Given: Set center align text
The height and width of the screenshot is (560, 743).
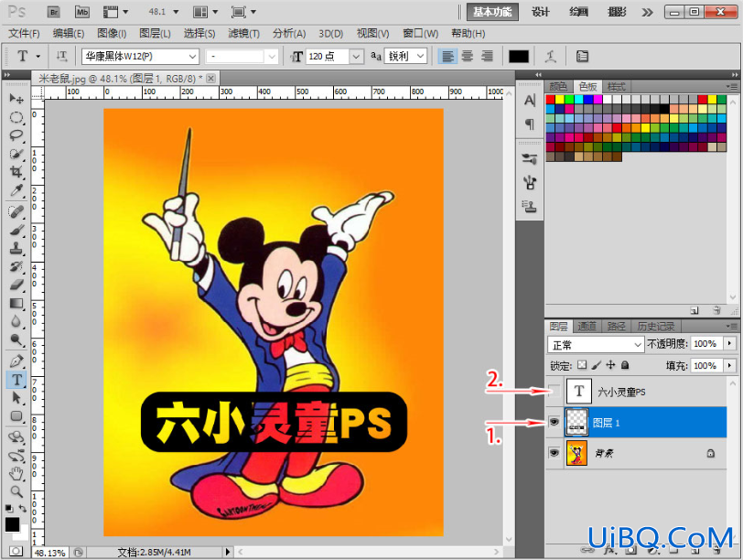Looking at the screenshot, I should pyautogui.click(x=468, y=57).
